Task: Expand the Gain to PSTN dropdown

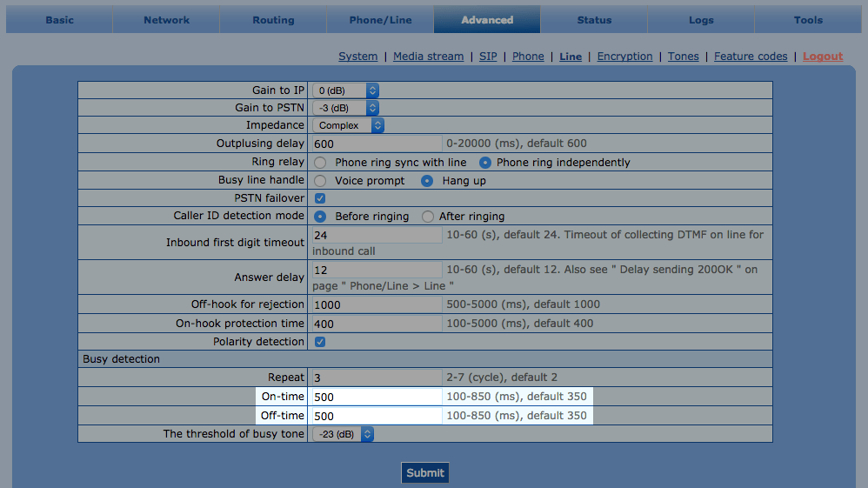Action: (345, 108)
